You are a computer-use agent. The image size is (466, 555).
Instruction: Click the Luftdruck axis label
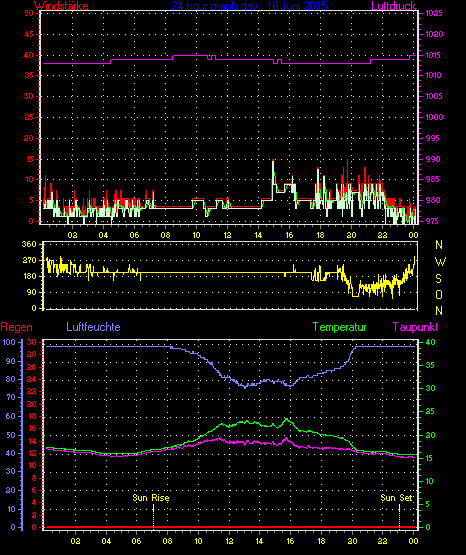pos(393,6)
